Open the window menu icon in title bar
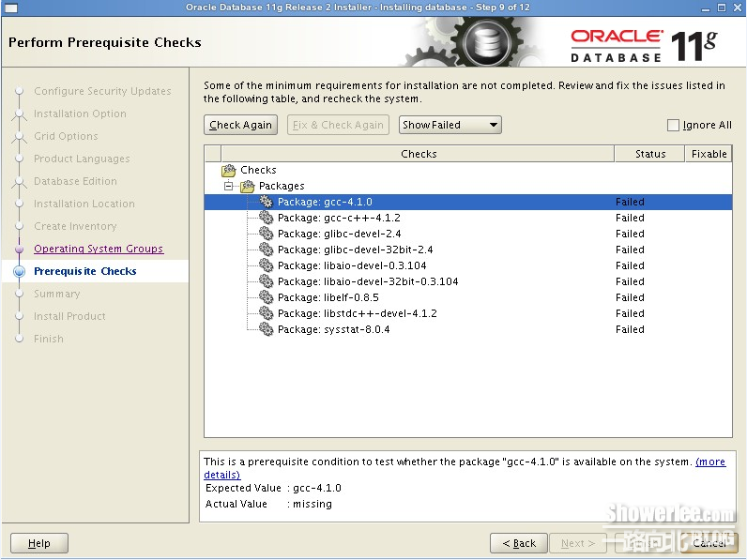The height and width of the screenshot is (560, 747). pos(11,8)
